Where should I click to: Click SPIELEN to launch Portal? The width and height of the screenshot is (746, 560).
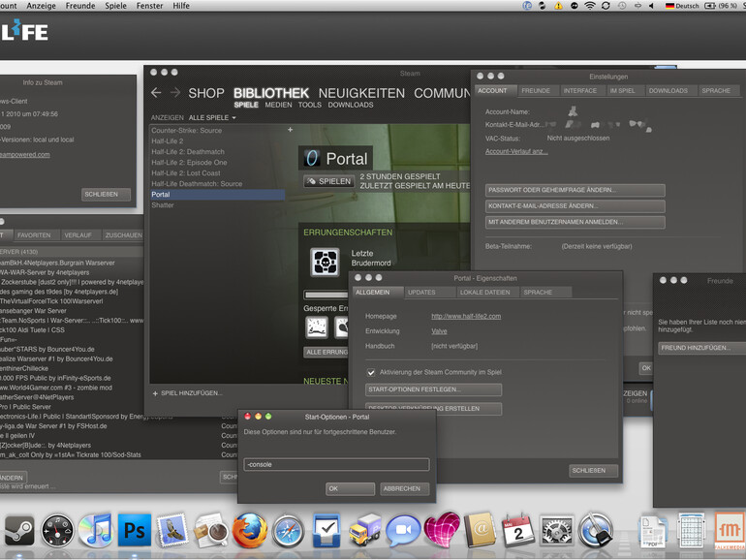point(329,181)
